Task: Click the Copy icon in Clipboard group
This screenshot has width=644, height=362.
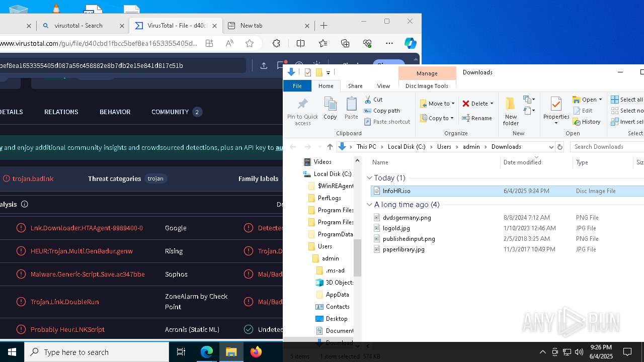Action: tap(330, 109)
